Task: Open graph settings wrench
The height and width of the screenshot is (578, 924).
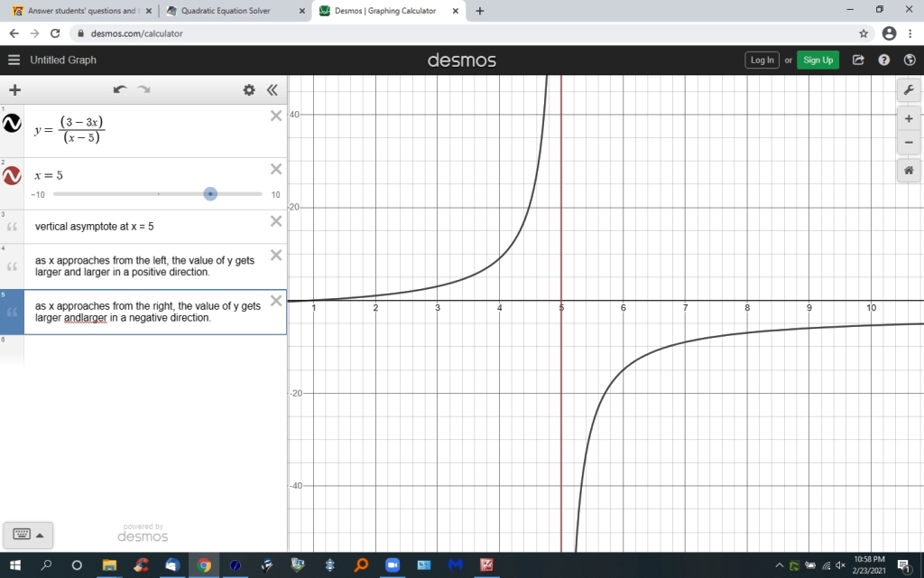Action: (909, 90)
